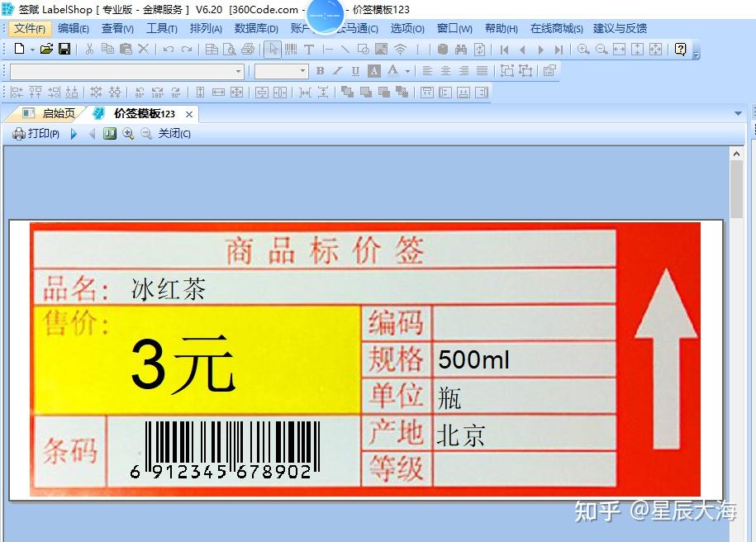Select the Text tool in the toolbar
Screen dimensions: 756x542
[x=310, y=49]
